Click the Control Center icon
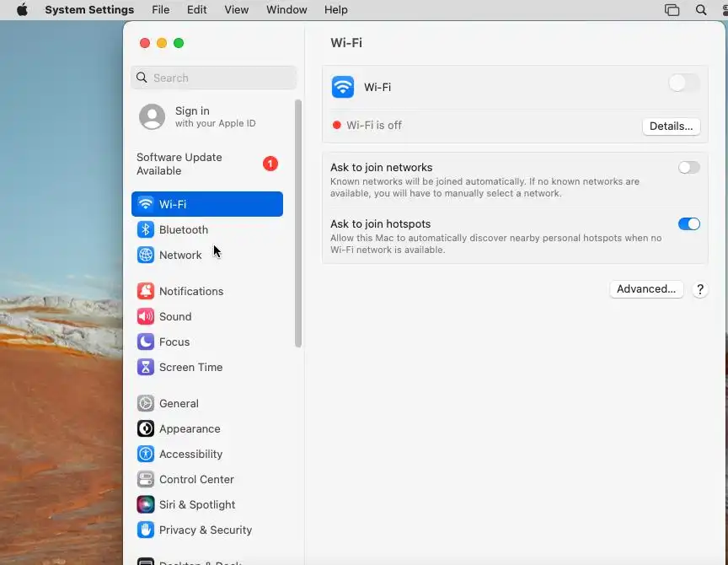The width and height of the screenshot is (728, 565). pyautogui.click(x=146, y=480)
